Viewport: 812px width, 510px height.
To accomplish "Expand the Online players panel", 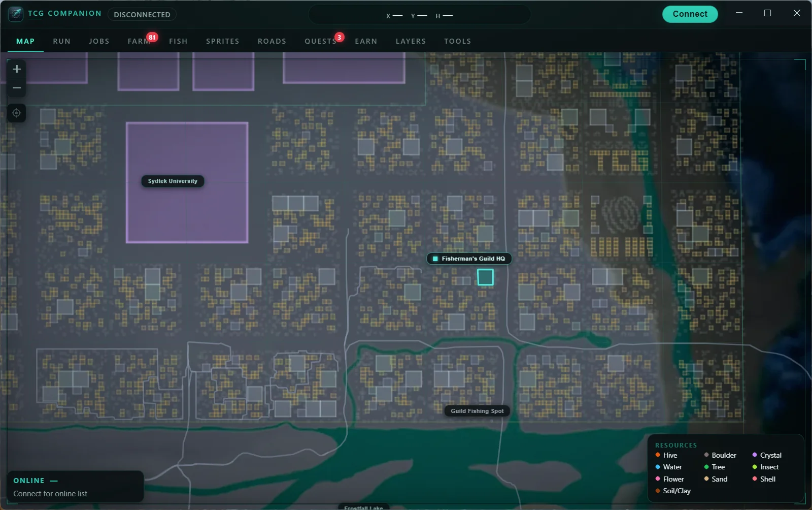I will point(75,487).
